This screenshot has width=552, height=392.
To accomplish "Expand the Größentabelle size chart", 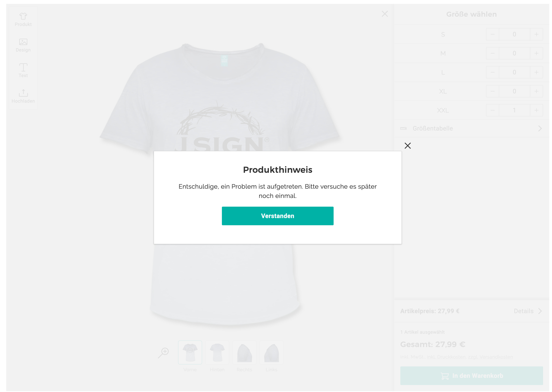I will click(x=471, y=128).
